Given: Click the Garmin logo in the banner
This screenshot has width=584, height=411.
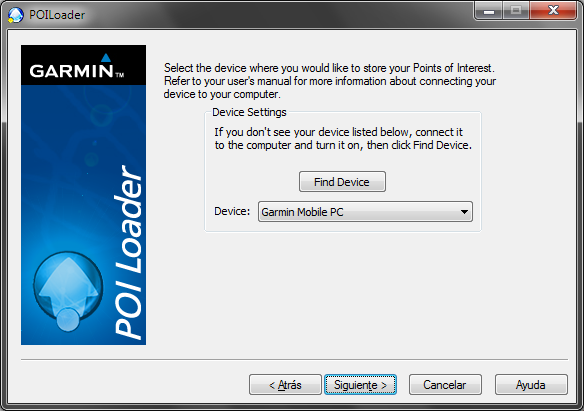Looking at the screenshot, I should pyautogui.click(x=77, y=67).
